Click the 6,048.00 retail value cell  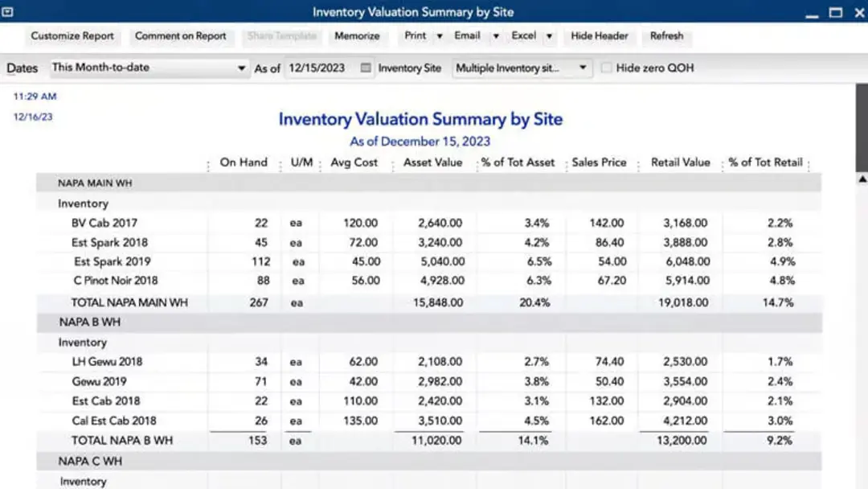point(687,261)
